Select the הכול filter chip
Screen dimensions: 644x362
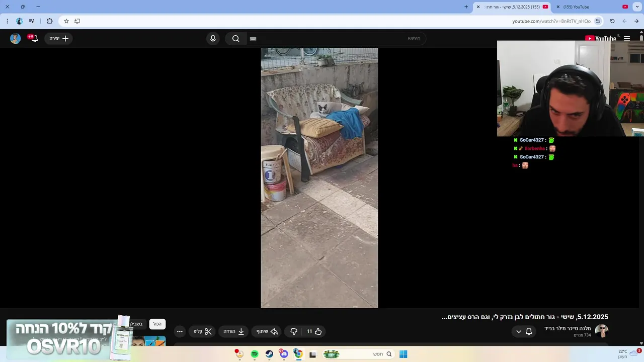(157, 324)
